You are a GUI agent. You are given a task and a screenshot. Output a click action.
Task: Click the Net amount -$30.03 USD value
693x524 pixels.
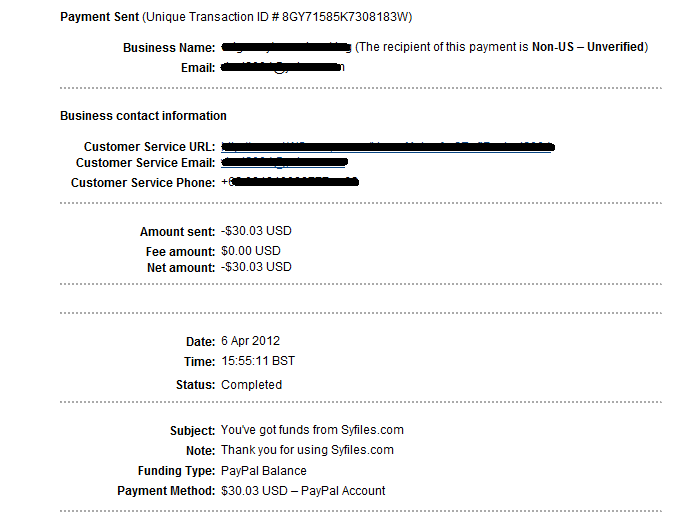[x=256, y=267]
